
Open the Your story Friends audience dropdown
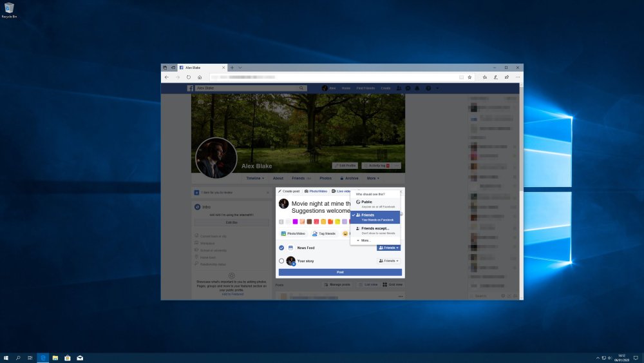coord(388,261)
